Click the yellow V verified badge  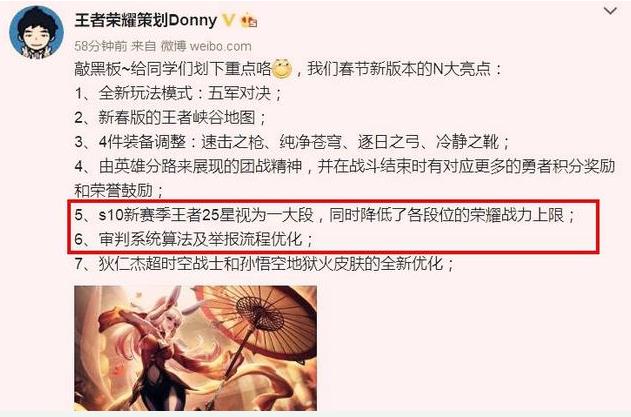pos(229,20)
